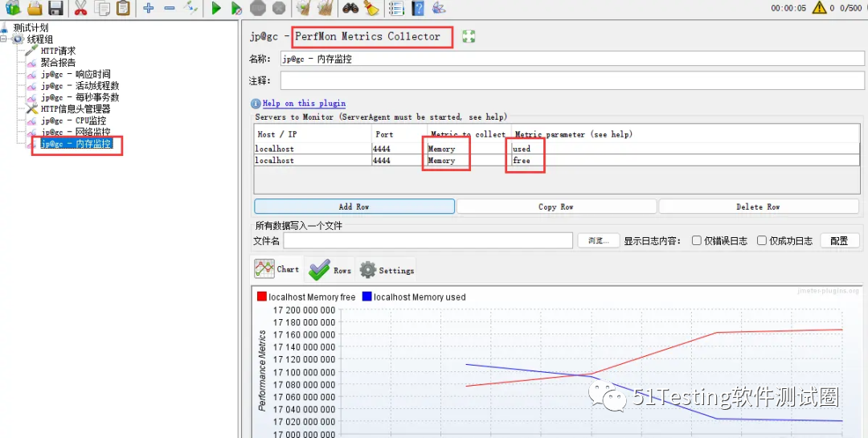This screenshot has height=438, width=868.
Task: Enable the 仅错误日志 checkbox
Action: 697,240
